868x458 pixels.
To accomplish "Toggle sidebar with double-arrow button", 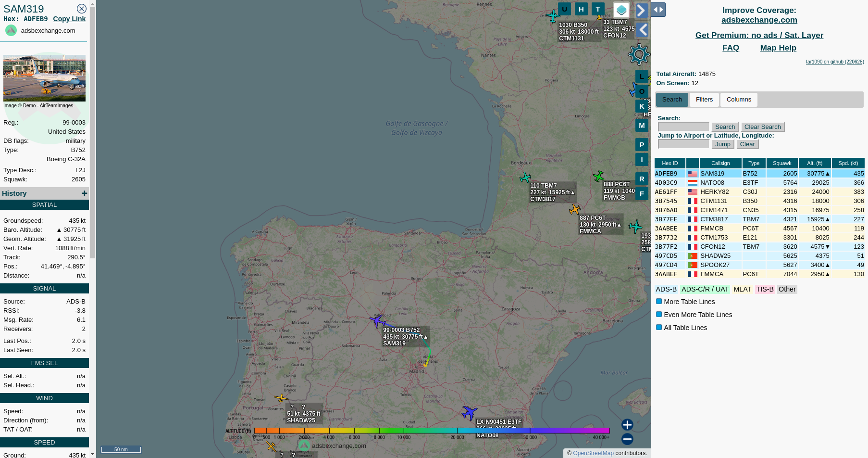I will [658, 10].
